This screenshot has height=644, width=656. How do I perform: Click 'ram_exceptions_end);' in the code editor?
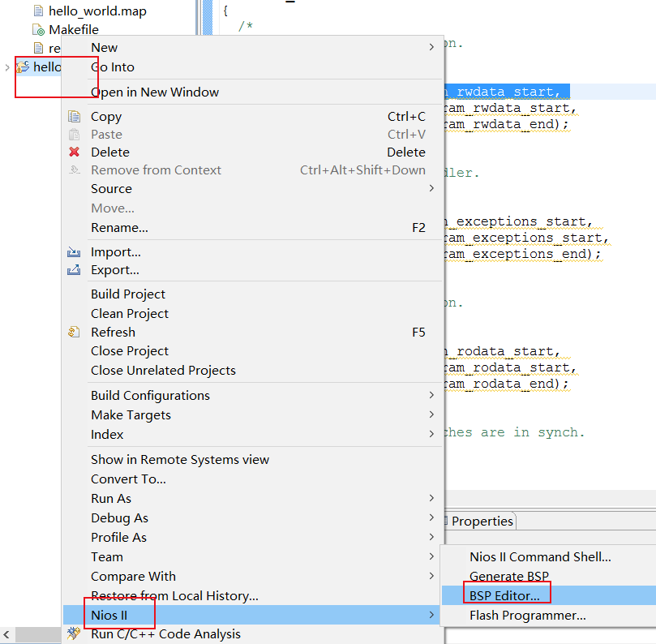click(x=522, y=255)
